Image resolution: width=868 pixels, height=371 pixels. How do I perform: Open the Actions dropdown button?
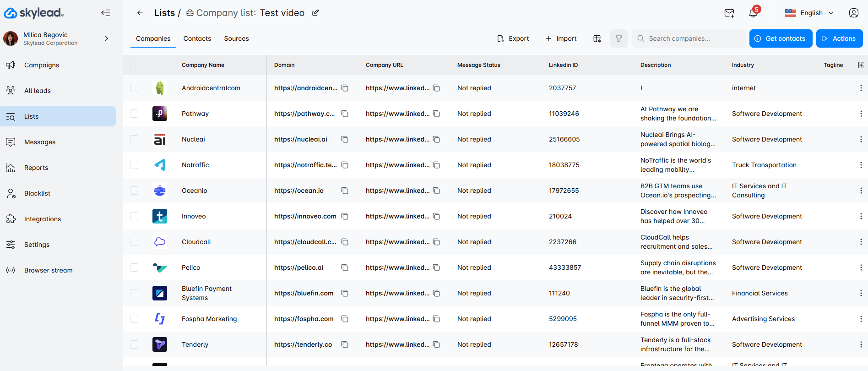839,38
